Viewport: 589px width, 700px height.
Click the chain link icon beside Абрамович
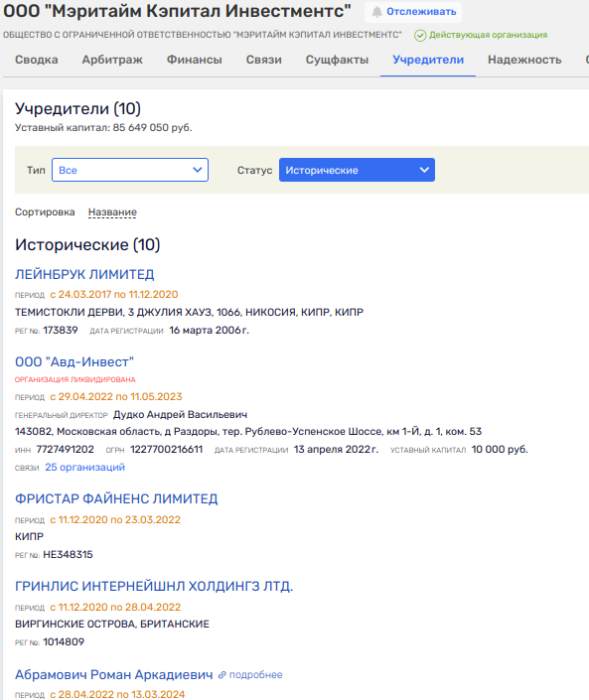point(221,675)
